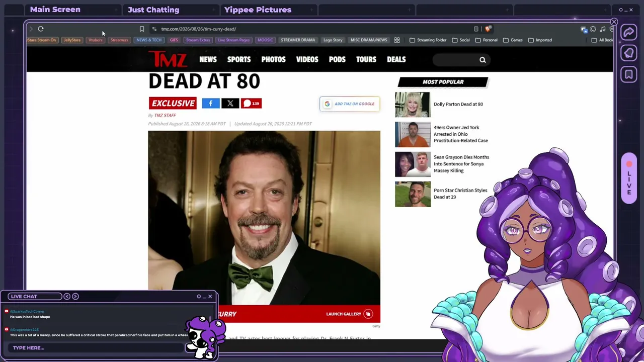Screen dimensions: 644x362
Task: Click the Launch Gallery icon
Action: [x=368, y=314]
